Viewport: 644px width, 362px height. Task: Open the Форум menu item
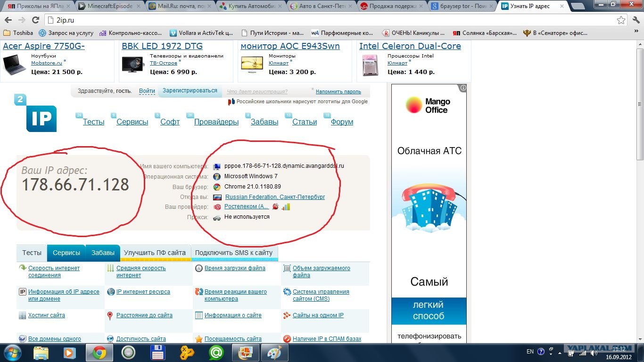pyautogui.click(x=342, y=122)
